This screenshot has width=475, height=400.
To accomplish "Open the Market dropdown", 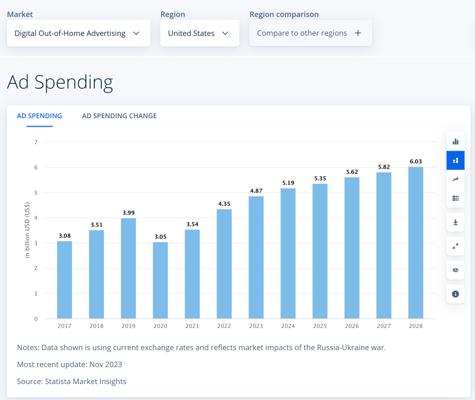I will [x=78, y=33].
